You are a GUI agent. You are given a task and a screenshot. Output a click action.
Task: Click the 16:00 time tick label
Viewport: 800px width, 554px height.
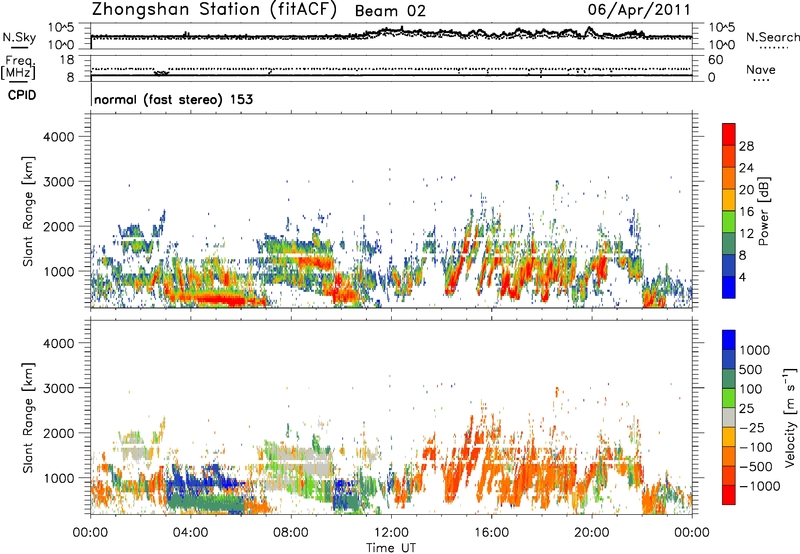click(x=491, y=533)
